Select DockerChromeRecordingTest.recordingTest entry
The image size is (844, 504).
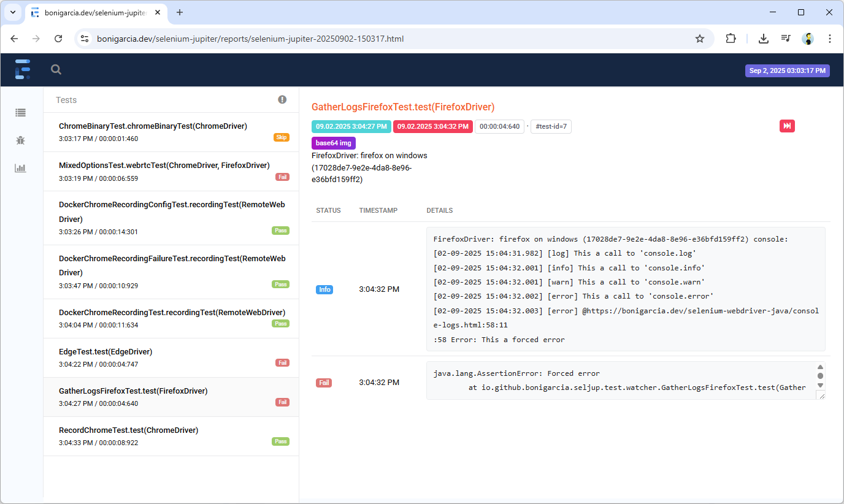coord(171,318)
